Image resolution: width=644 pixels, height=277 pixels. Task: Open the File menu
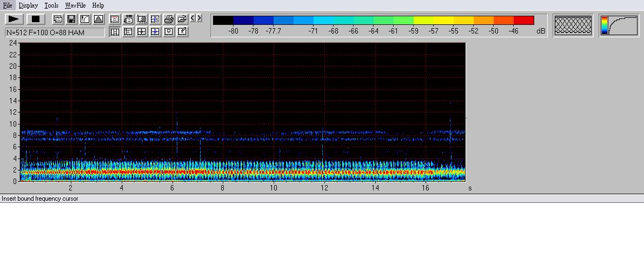click(8, 5)
